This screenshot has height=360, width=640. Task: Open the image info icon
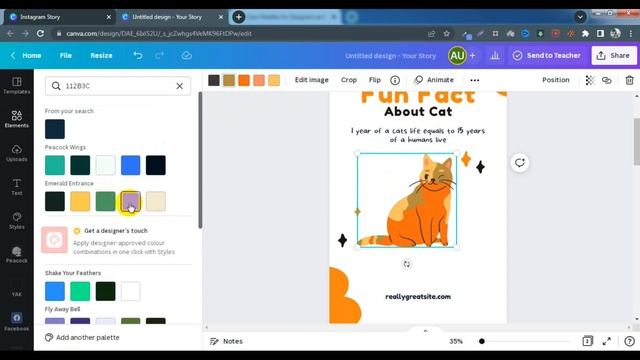coord(395,80)
